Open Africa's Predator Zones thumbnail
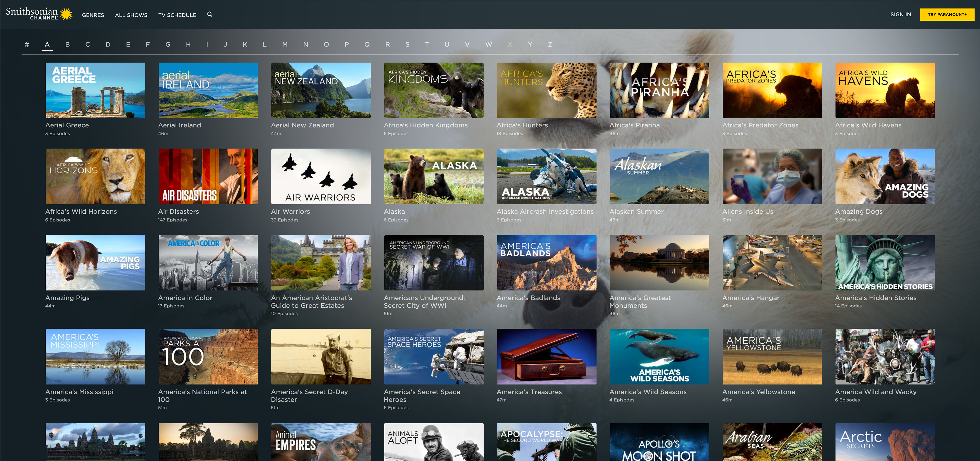Screen dimensions: 980x461 (772, 90)
